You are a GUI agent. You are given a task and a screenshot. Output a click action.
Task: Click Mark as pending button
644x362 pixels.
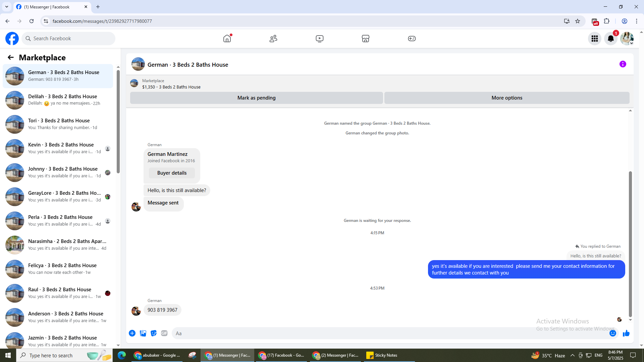point(256,98)
